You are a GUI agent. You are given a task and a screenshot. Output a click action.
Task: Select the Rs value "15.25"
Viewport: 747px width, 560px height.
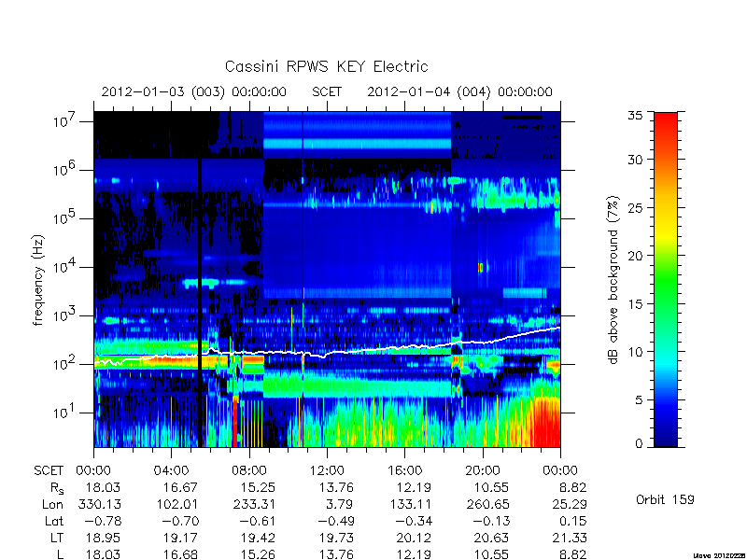[x=258, y=487]
